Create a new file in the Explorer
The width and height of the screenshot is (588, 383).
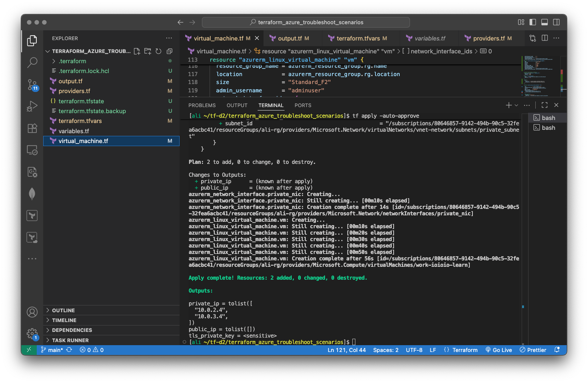click(137, 51)
